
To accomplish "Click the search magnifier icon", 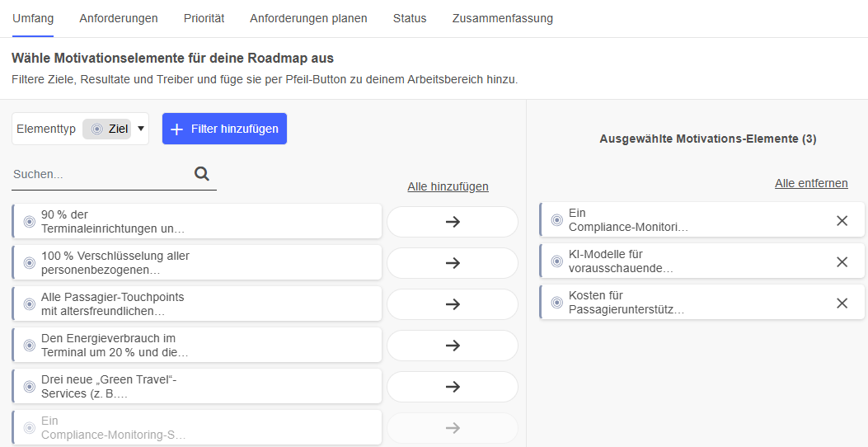I will (202, 174).
